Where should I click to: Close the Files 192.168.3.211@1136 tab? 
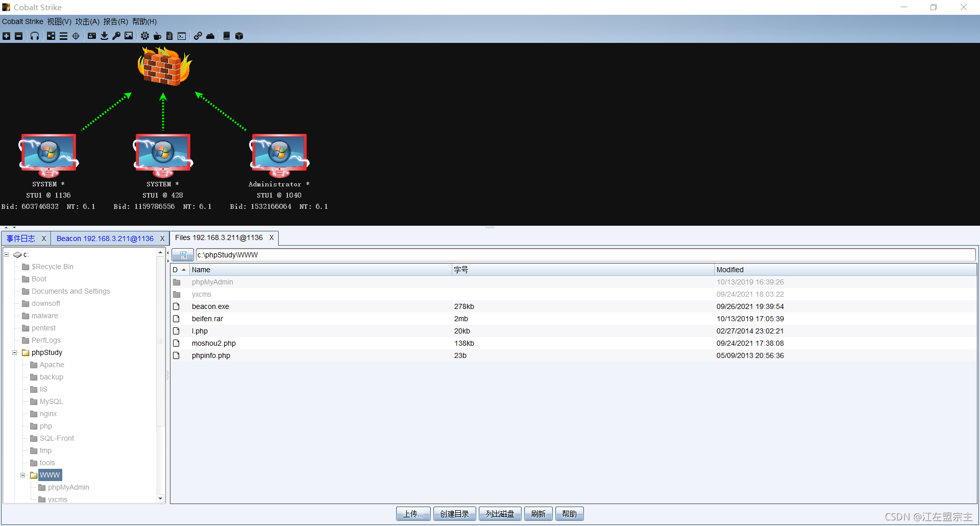click(272, 237)
